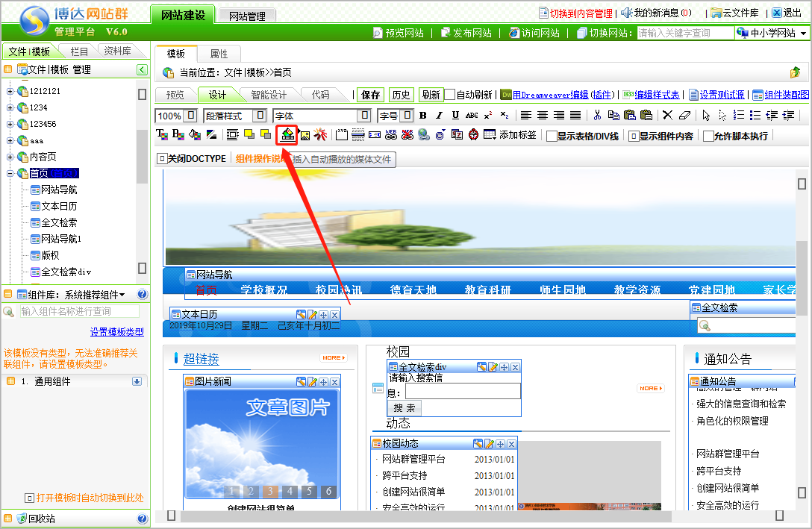Click the scissors cut icon
This screenshot has height=529, width=812.
(597, 116)
